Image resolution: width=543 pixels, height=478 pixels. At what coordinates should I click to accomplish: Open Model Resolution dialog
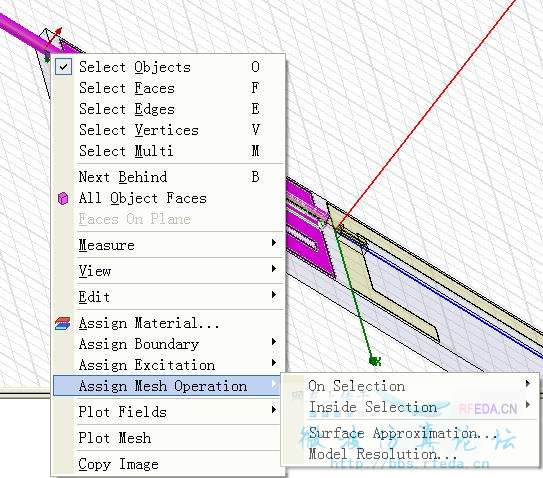[411, 454]
